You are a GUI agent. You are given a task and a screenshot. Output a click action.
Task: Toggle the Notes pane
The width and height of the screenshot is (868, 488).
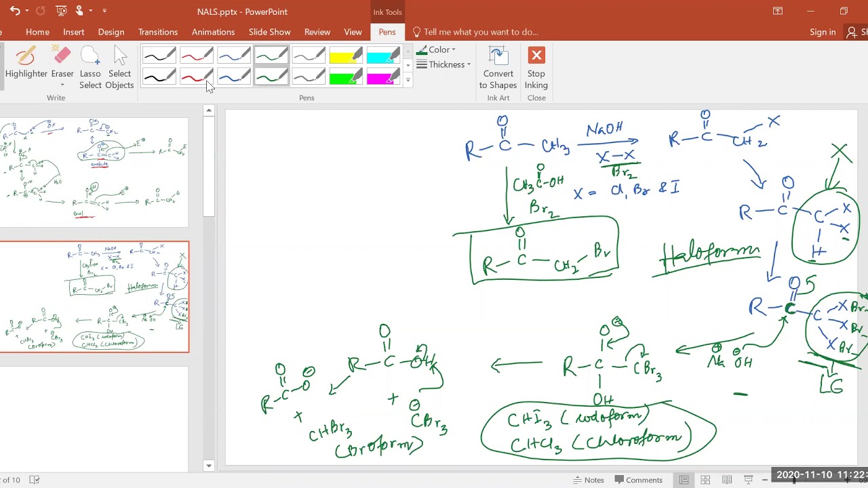click(x=589, y=480)
